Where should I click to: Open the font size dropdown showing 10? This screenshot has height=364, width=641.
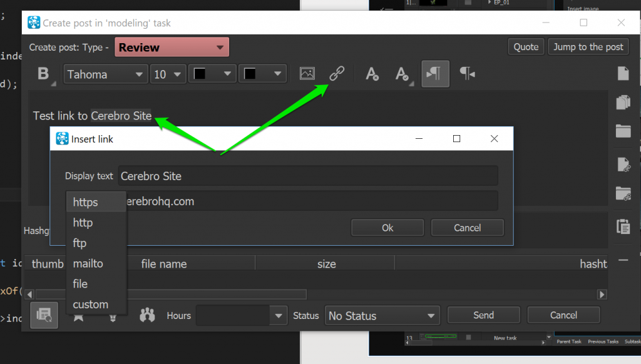coord(168,74)
